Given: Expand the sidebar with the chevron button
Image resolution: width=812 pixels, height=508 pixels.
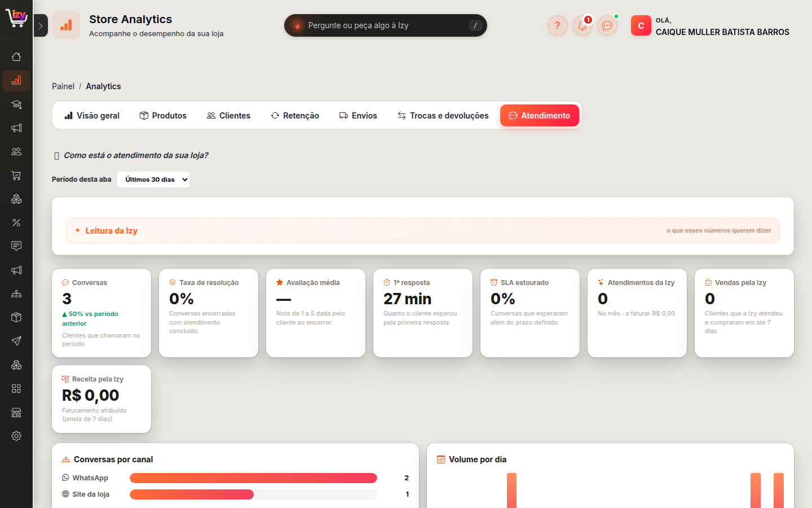Looking at the screenshot, I should (41, 25).
